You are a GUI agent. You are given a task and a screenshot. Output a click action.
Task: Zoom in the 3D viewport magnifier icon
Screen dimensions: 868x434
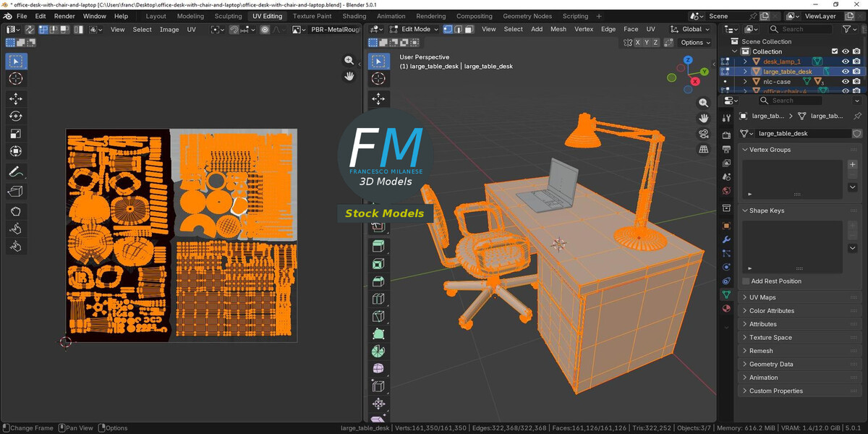(704, 103)
